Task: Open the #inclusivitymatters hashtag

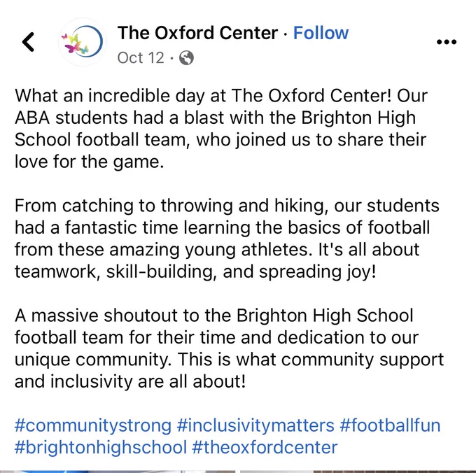Action: tap(255, 425)
